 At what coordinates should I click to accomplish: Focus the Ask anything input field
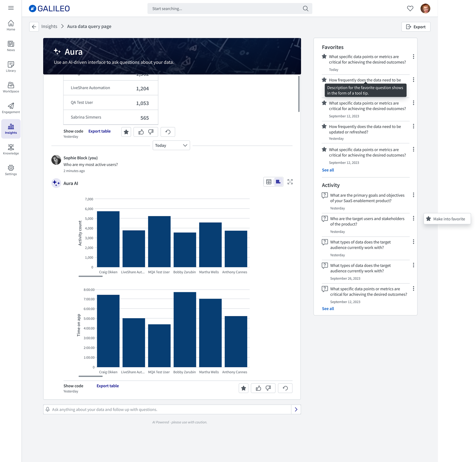[x=167, y=409]
